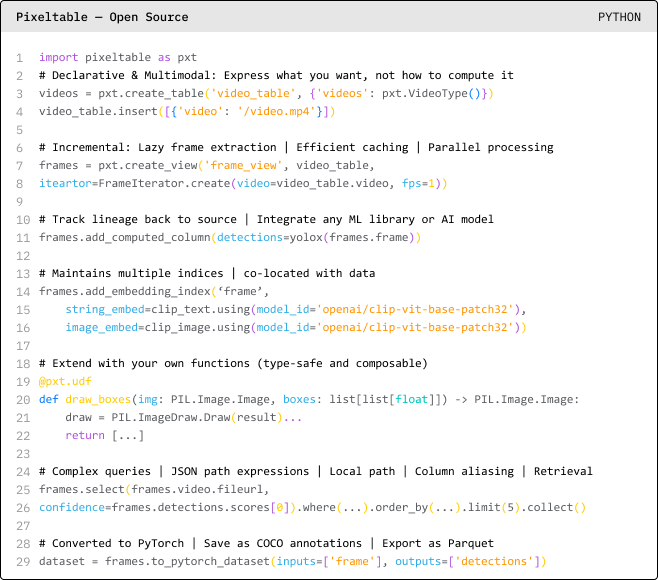Click the 'return [...]' line
The width and height of the screenshot is (658, 580).
pos(105,436)
